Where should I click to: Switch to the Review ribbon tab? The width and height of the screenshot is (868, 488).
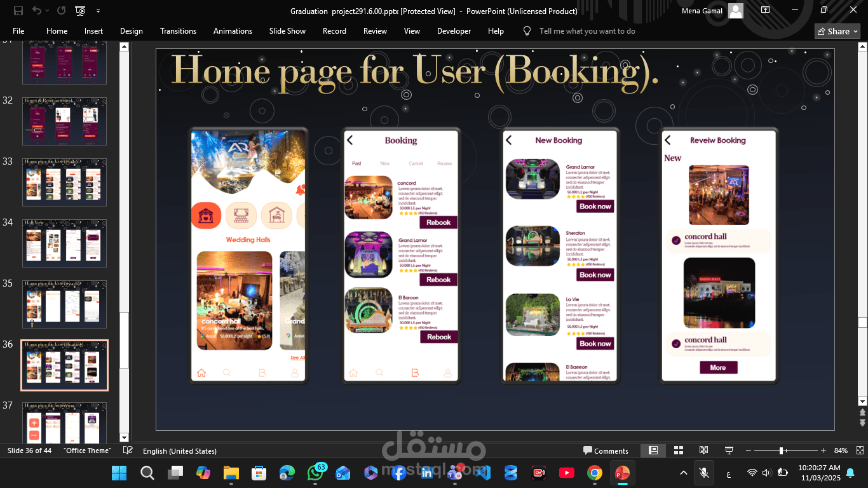tap(375, 30)
